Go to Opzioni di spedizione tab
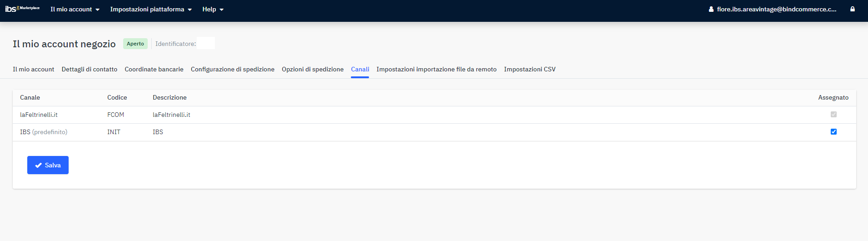The image size is (868, 241). 313,69
